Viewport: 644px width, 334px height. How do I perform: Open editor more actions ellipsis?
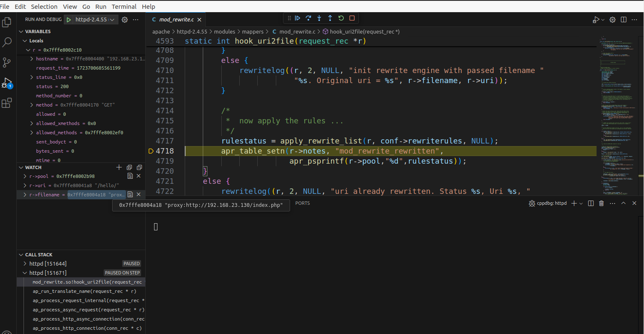coord(635,20)
